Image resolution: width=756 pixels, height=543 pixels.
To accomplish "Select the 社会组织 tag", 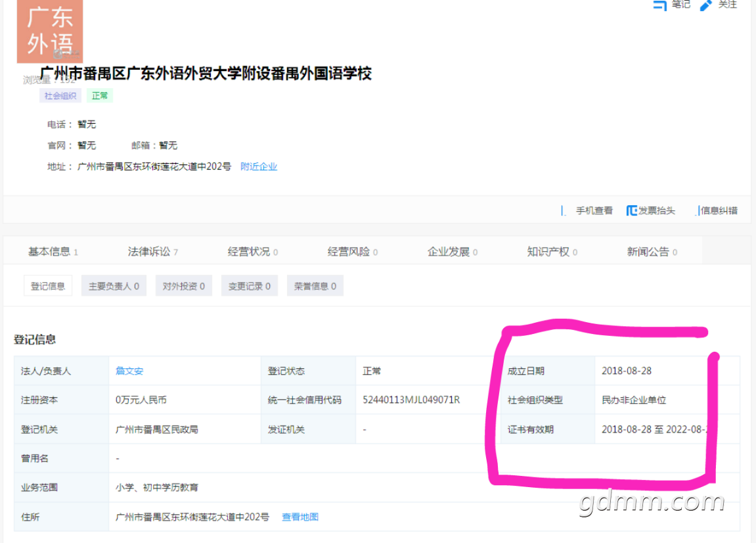I will point(60,95).
